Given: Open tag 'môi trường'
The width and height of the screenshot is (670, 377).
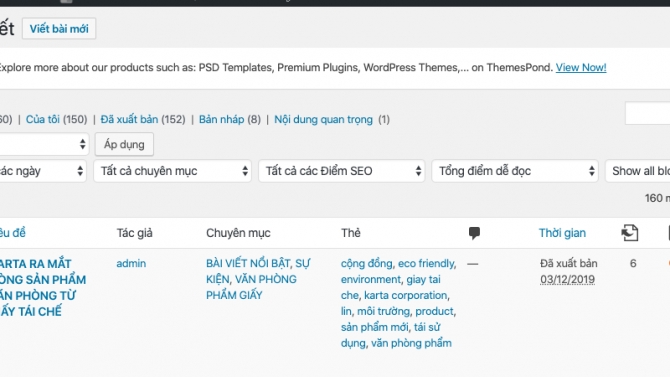Looking at the screenshot, I should click(383, 311).
